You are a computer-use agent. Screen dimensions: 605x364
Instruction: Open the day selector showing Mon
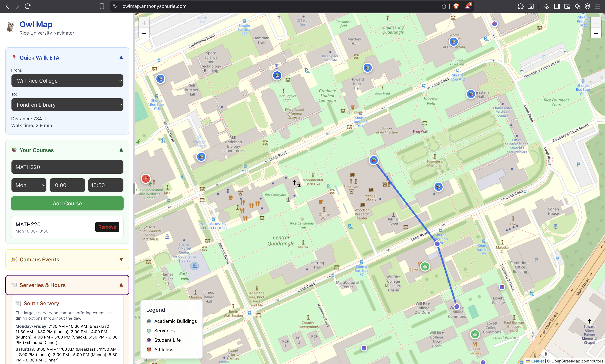tap(29, 185)
